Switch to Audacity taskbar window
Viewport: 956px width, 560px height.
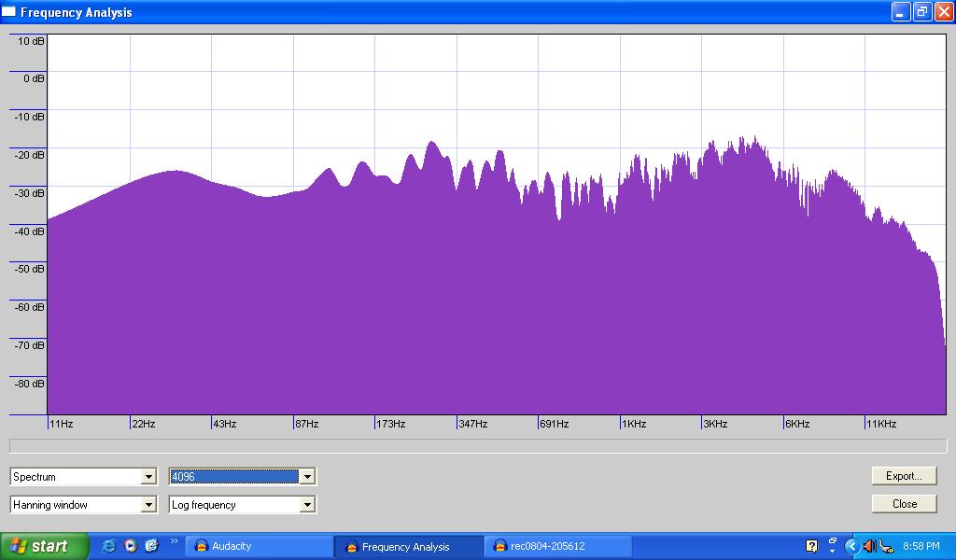[258, 546]
